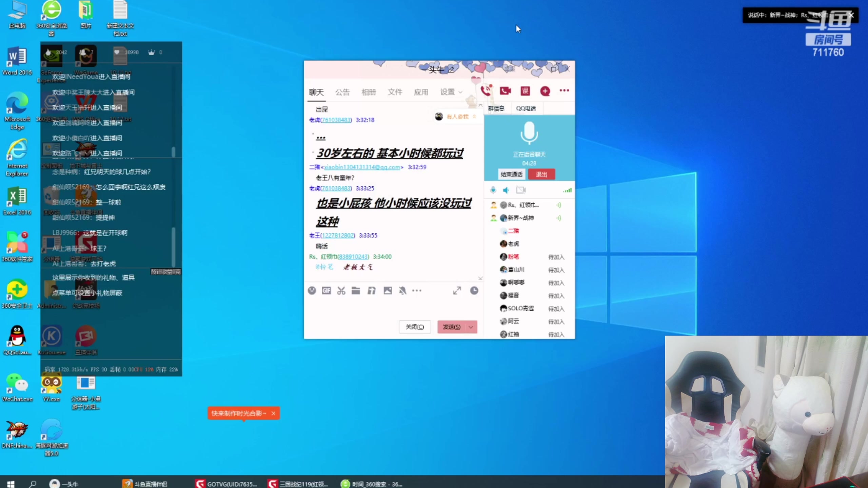
Task: Mute the speaker in voice chat
Action: point(506,190)
